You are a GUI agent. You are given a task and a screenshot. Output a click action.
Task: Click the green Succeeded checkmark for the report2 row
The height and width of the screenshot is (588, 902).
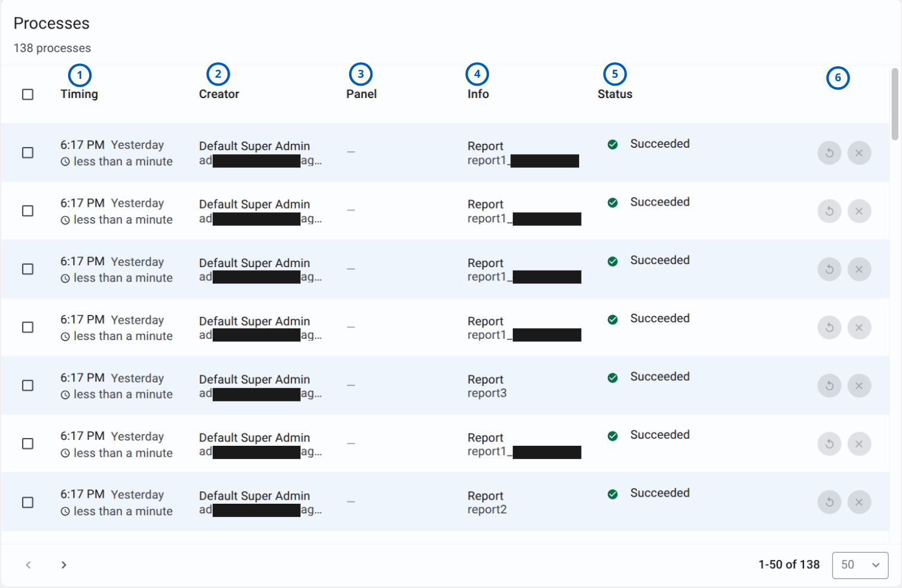coord(613,494)
